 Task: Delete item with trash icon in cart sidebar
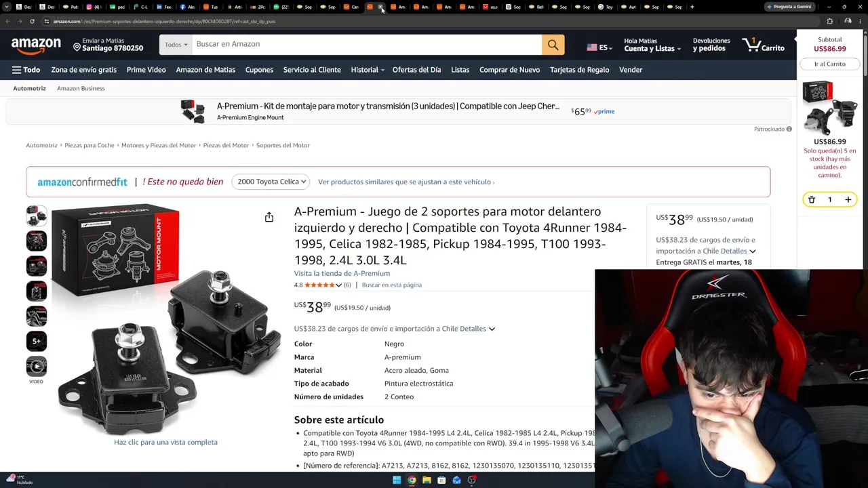pos(812,200)
